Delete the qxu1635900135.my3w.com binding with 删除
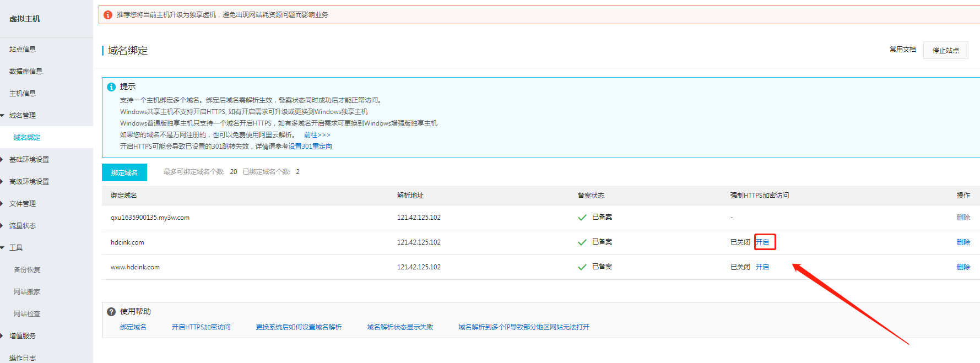Viewport: 980px width, 363px height. pyautogui.click(x=963, y=218)
